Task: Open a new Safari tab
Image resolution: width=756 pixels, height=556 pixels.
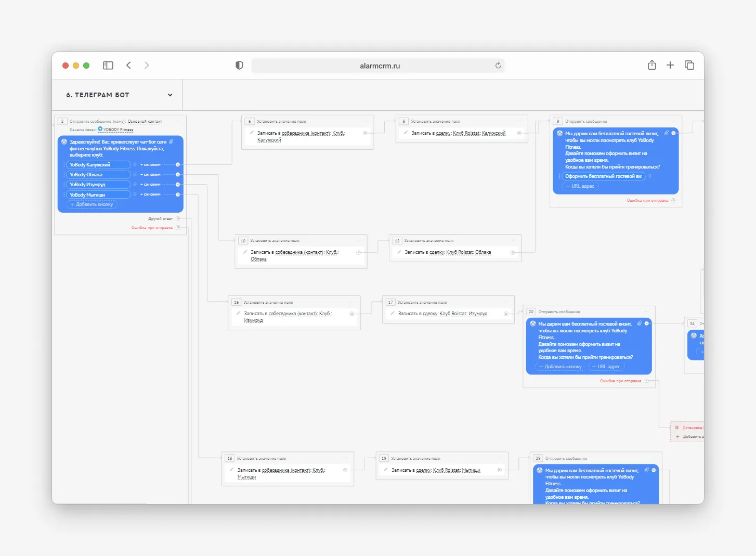Action: pyautogui.click(x=670, y=65)
